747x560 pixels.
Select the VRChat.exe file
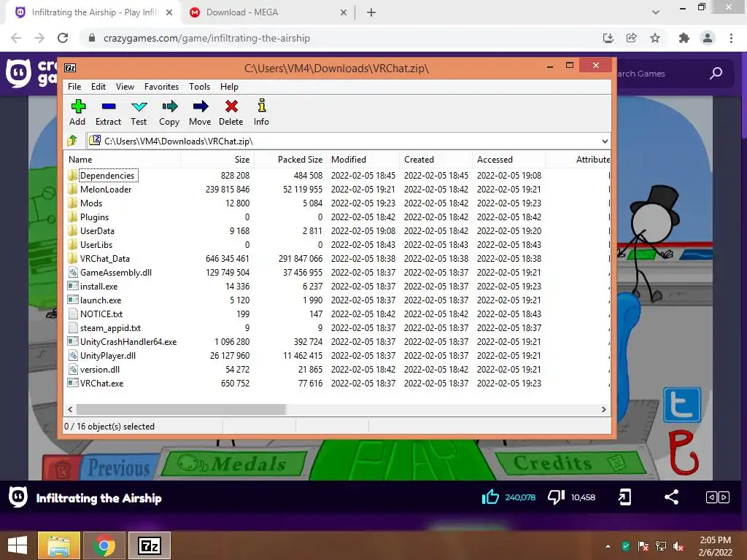point(101,383)
